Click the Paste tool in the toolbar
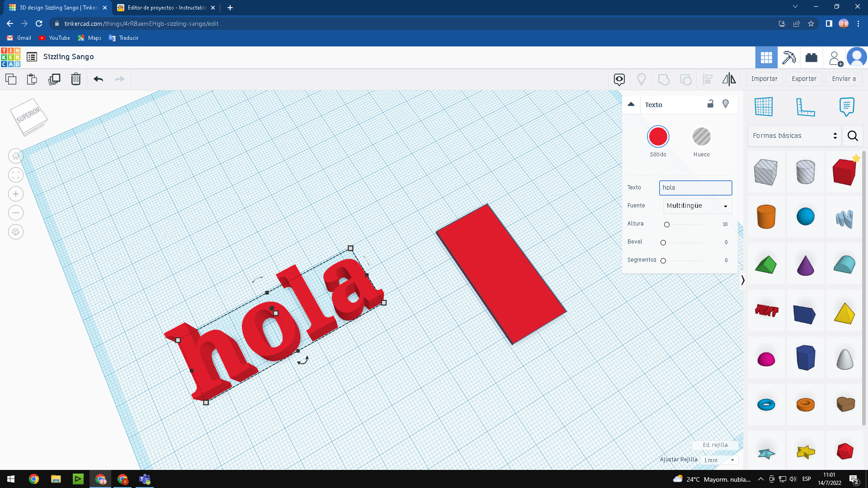868x488 pixels. [32, 79]
